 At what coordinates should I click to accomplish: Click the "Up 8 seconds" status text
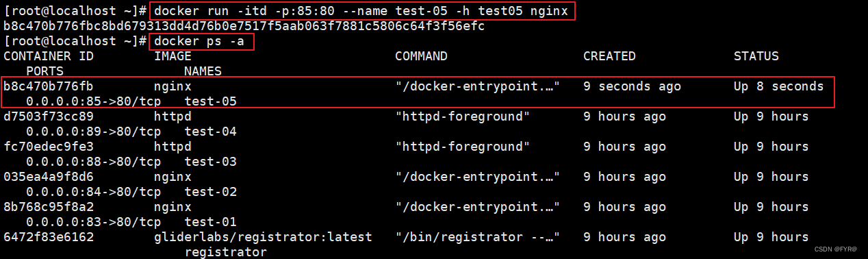point(779,86)
